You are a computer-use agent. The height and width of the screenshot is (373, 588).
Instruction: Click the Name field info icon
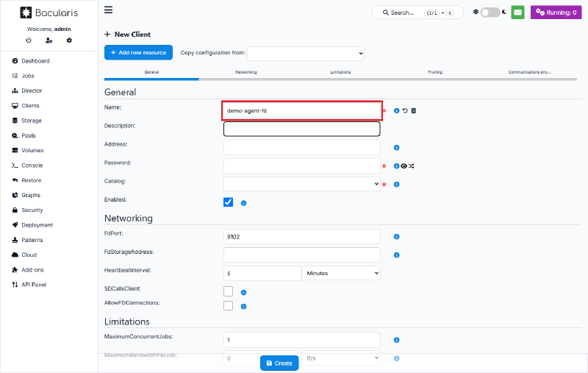(396, 110)
